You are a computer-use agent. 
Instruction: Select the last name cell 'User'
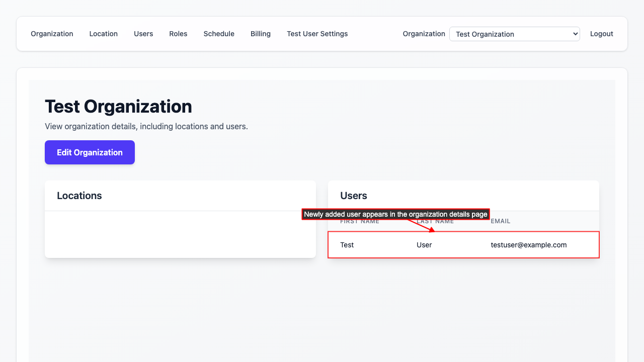(x=424, y=245)
